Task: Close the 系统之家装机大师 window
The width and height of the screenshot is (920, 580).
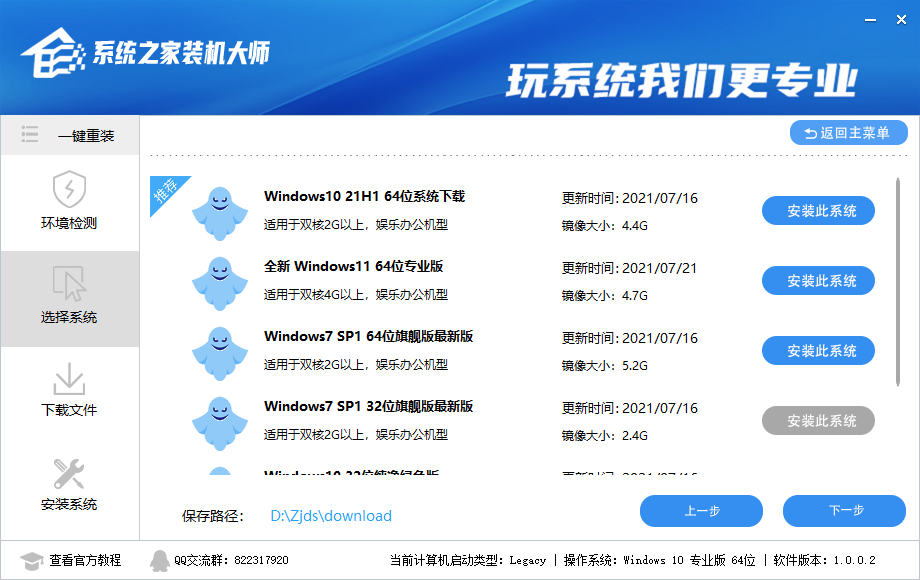Action: 902,20
